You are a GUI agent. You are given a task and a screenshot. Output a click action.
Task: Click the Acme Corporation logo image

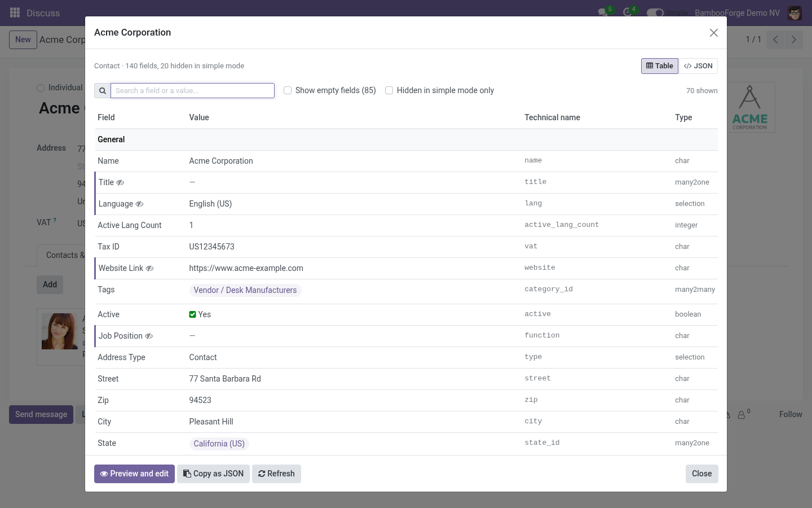[x=750, y=107]
